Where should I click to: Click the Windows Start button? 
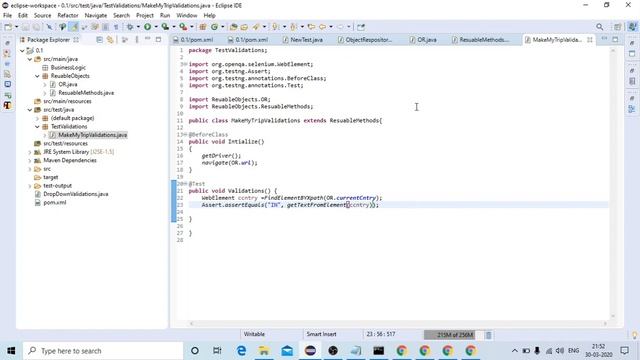tap(11, 351)
